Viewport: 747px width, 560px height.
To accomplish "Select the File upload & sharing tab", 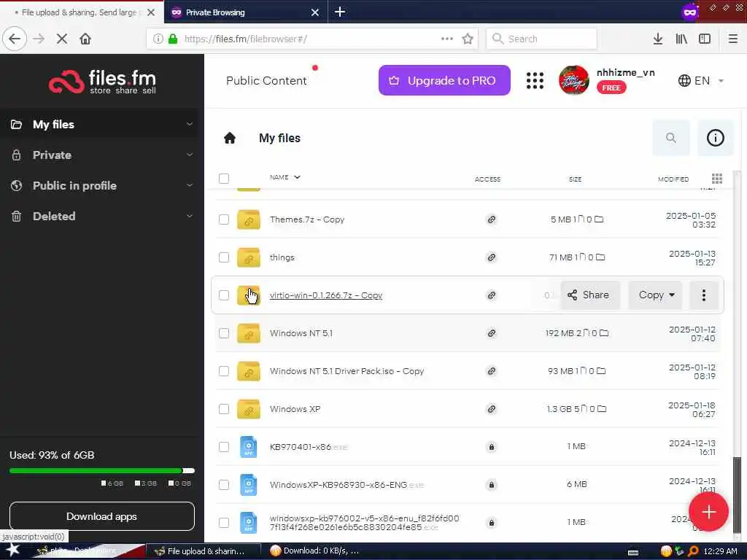I will point(81,12).
